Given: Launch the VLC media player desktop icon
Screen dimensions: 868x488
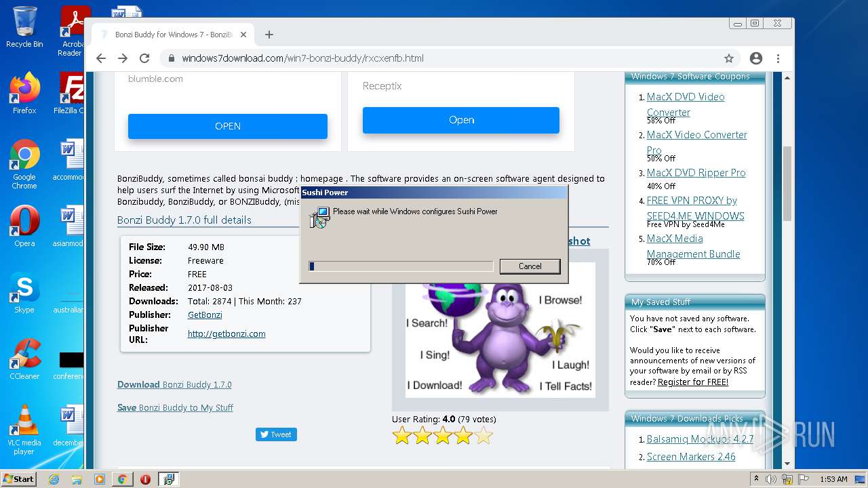Looking at the screenshot, I should tap(24, 430).
